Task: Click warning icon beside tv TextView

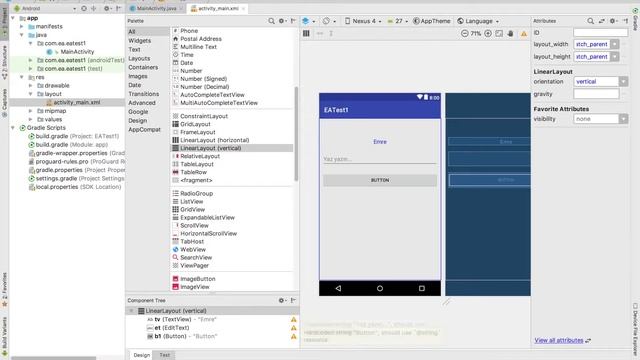Action: pos(293,320)
